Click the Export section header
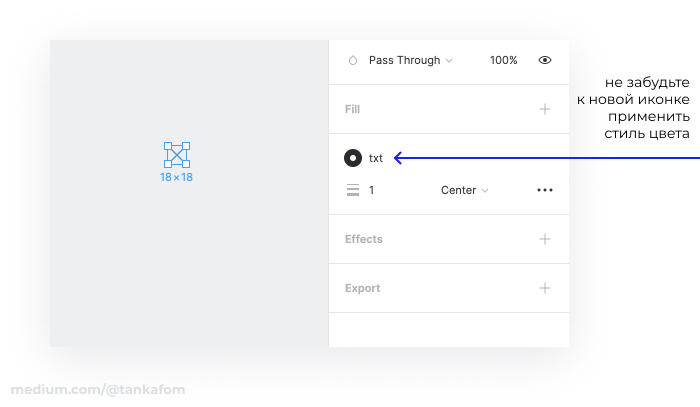Screen dimensions: 700x407 pyautogui.click(x=362, y=288)
